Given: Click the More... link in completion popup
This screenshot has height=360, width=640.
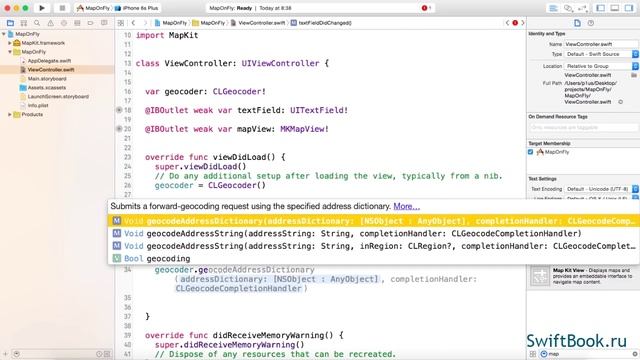Looking at the screenshot, I should point(407,206).
